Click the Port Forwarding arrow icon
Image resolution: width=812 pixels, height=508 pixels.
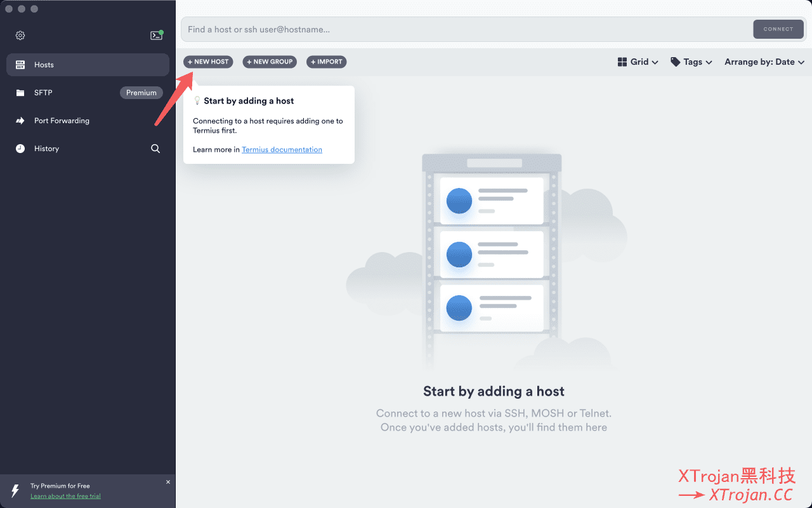point(20,121)
